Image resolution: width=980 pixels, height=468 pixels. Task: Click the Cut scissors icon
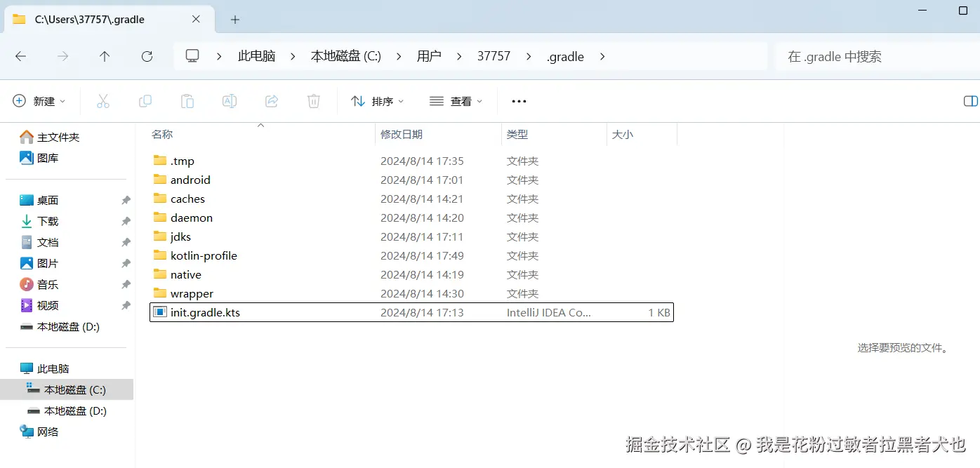click(x=103, y=101)
